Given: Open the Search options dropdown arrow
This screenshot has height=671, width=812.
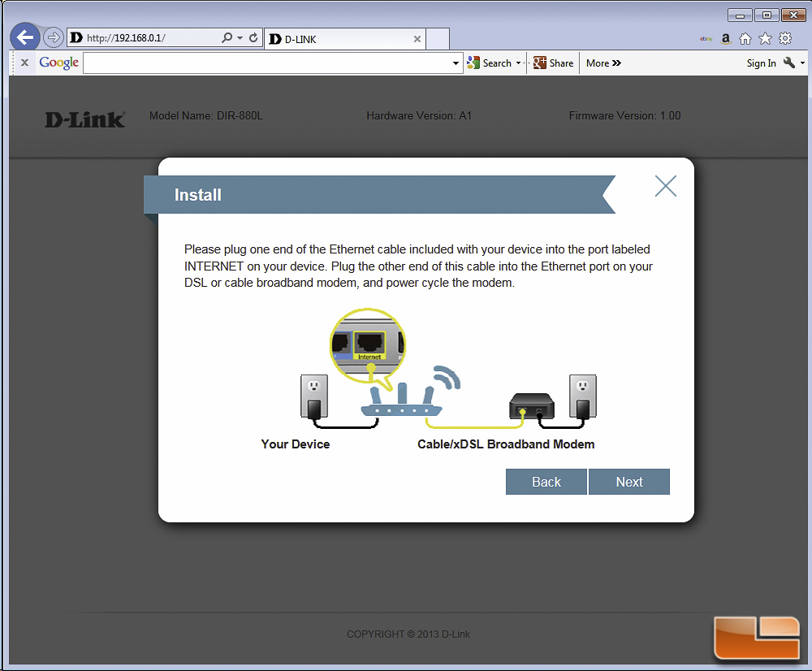Looking at the screenshot, I should (x=518, y=63).
